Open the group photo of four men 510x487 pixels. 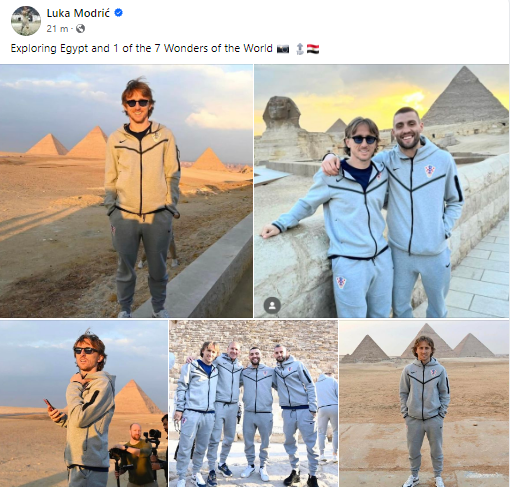(253, 404)
